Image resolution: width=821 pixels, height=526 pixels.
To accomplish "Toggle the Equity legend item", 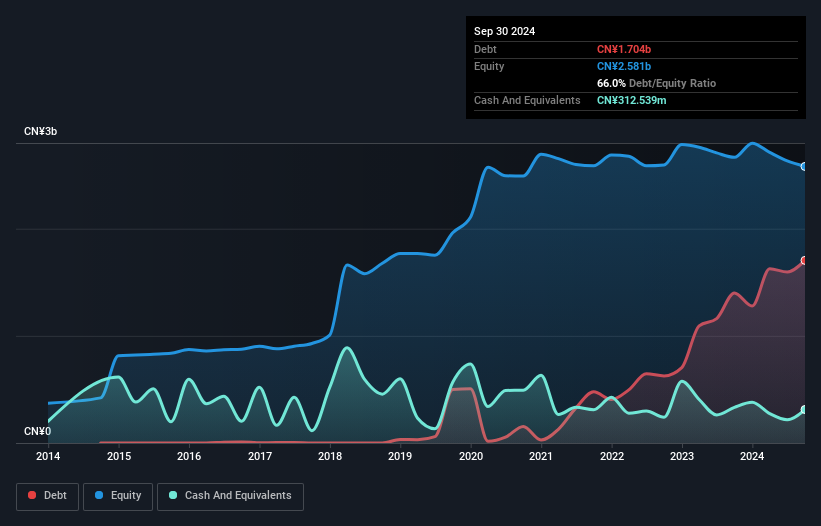I will [118, 496].
